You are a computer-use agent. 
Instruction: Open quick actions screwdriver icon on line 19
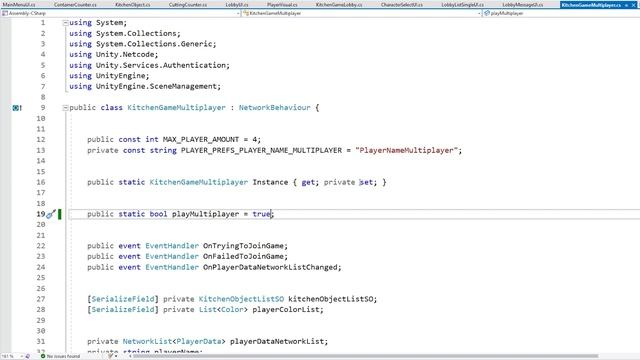[x=51, y=214]
